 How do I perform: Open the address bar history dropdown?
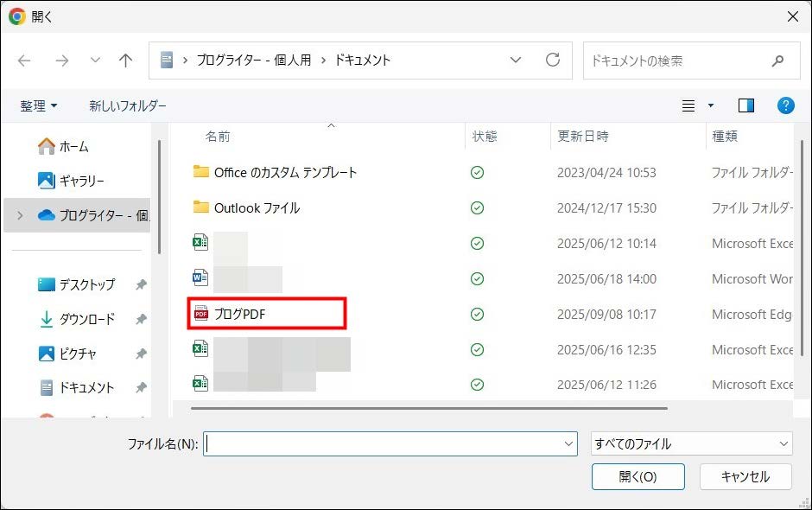[x=516, y=61]
